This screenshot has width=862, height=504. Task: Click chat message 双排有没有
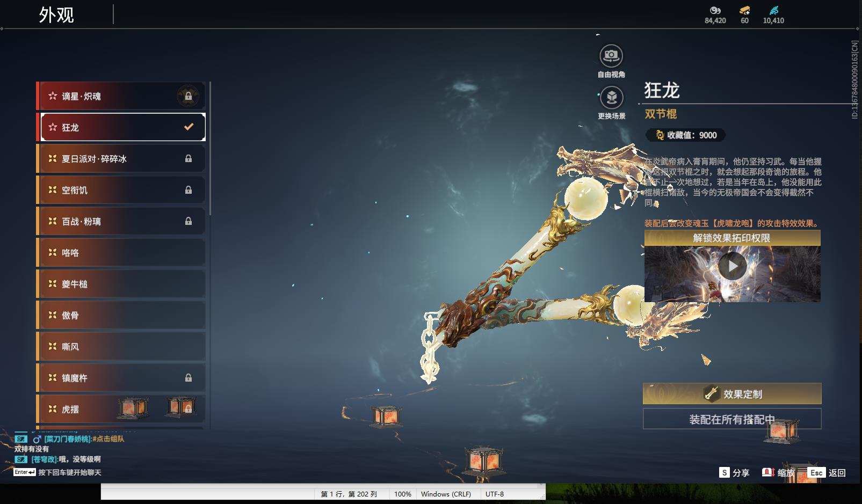pos(31,449)
